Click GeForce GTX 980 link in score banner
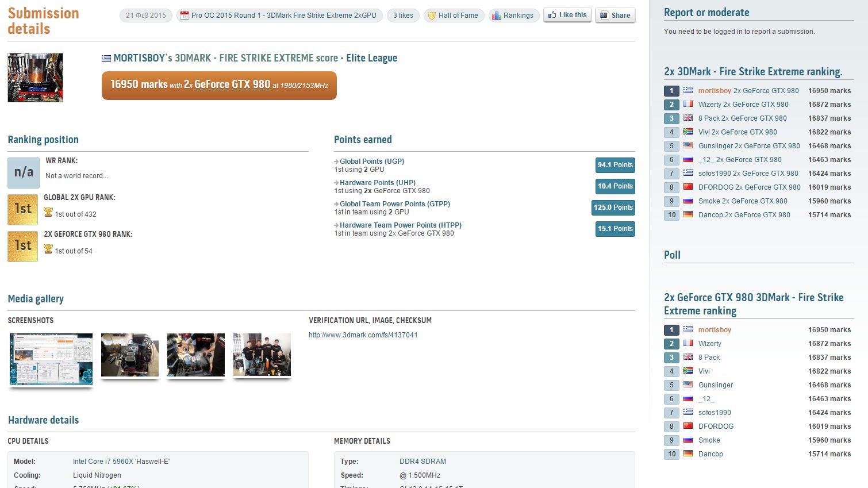 tap(232, 84)
